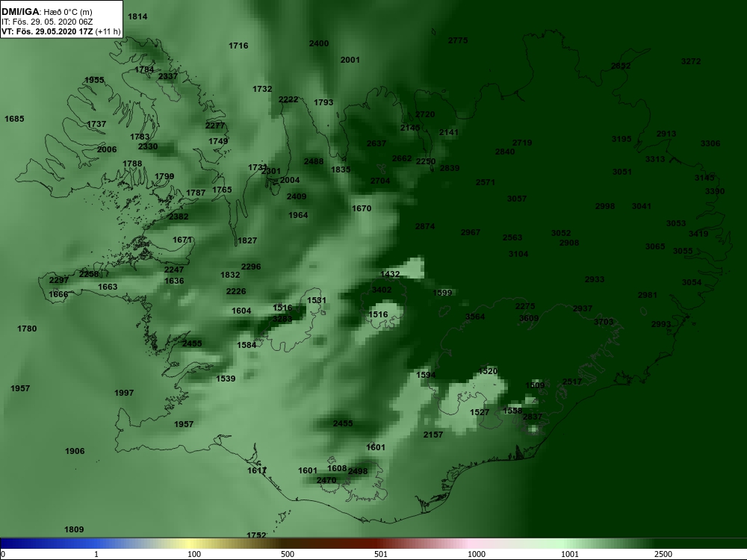Select the value 3390 on the map
This screenshot has height=560, width=747.
tap(715, 191)
